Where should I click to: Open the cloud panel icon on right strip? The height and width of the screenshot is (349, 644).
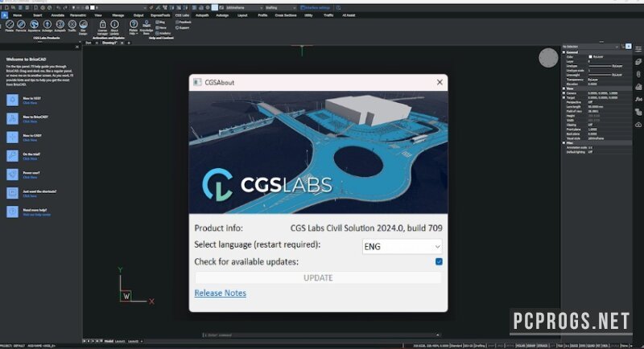click(x=638, y=125)
